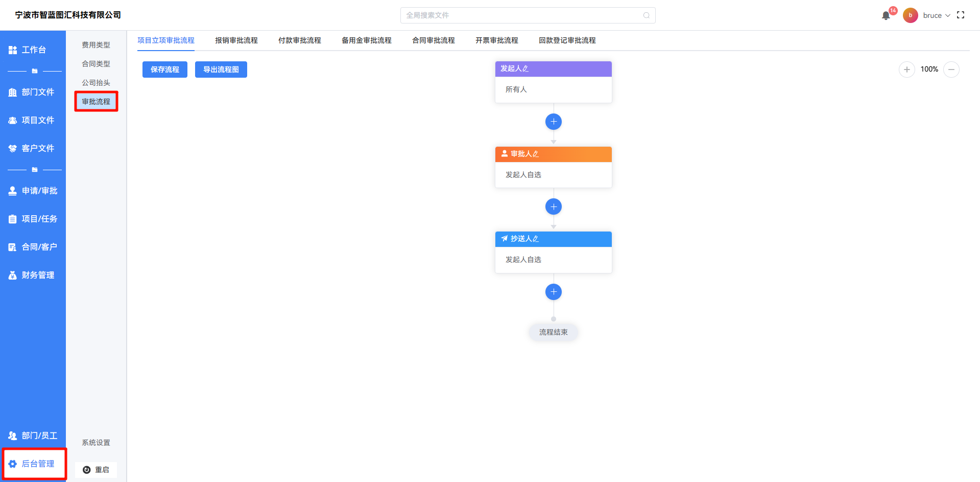Click the 保存流程 button

pos(164,70)
